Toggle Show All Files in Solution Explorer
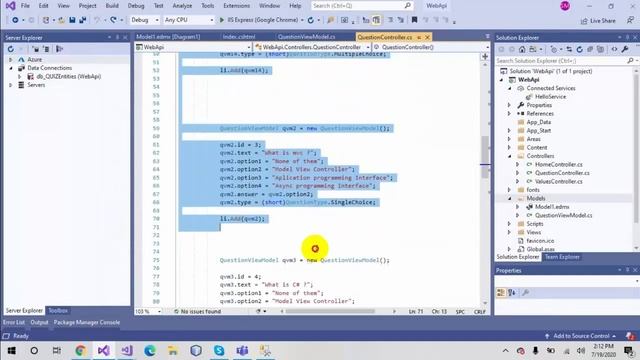This screenshot has width=640, height=360. pyautogui.click(x=600, y=49)
